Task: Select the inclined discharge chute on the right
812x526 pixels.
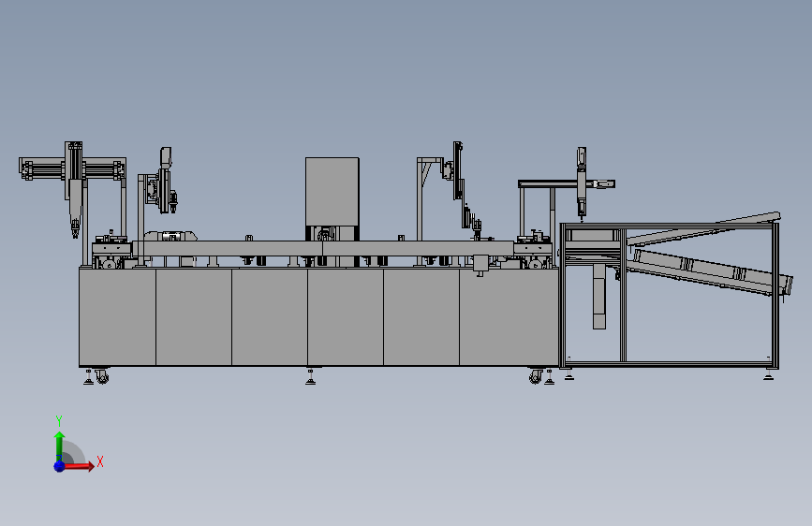Action: [x=710, y=271]
